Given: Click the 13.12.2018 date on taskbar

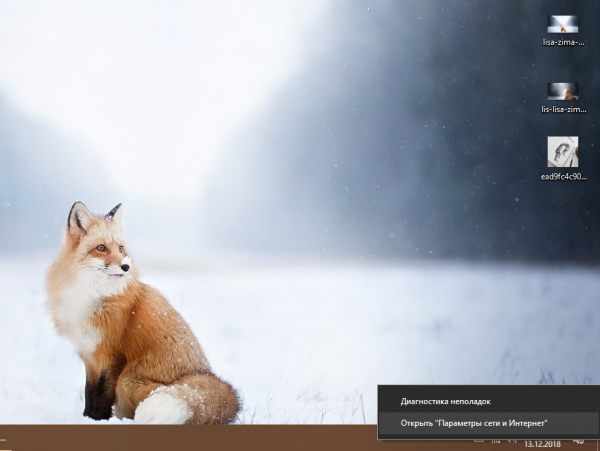Looking at the screenshot, I should click(542, 445).
